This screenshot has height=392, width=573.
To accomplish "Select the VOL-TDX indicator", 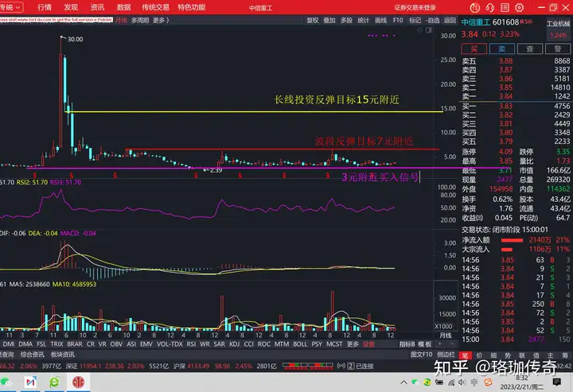I will point(170,343).
